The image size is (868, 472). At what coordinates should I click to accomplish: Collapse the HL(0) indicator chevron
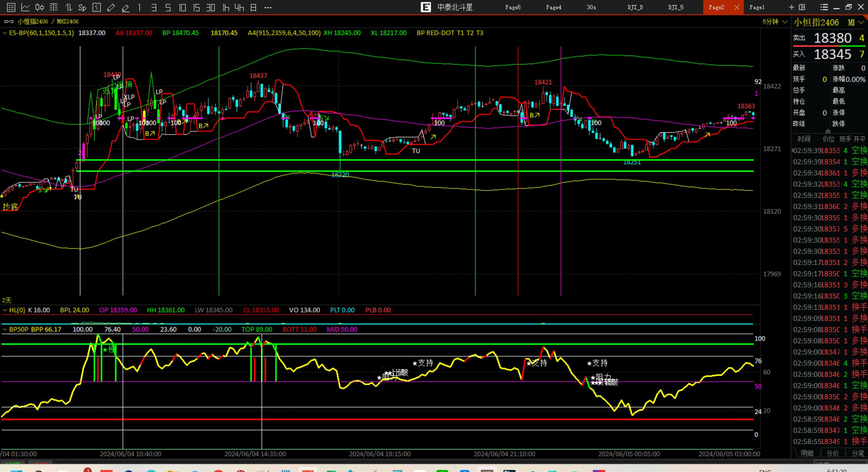[5, 310]
